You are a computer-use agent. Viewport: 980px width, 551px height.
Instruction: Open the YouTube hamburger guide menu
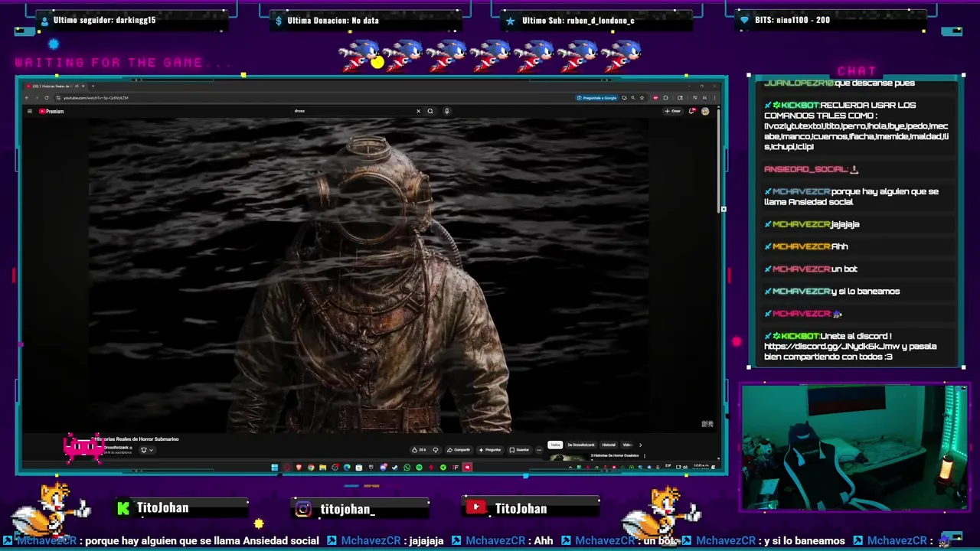click(30, 111)
